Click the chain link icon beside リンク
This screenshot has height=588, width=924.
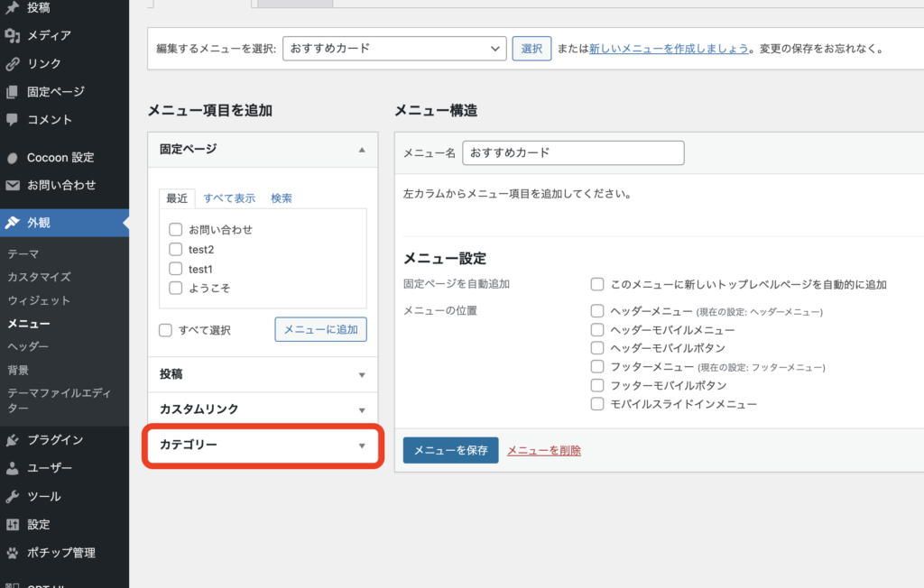pyautogui.click(x=13, y=64)
